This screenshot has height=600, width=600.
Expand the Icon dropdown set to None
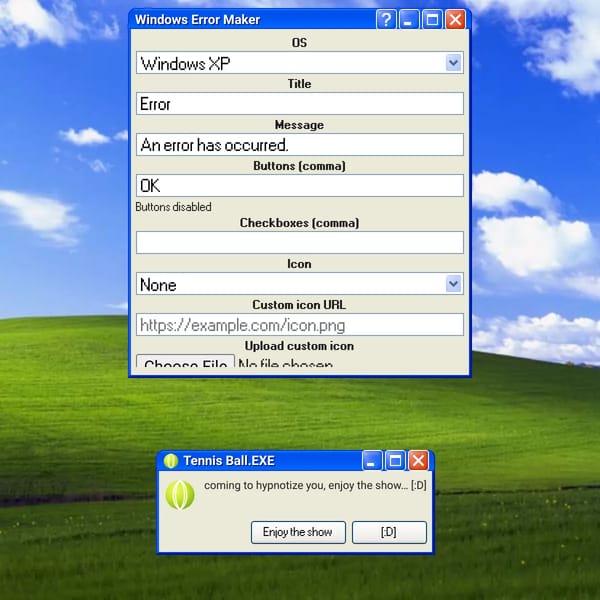pos(300,284)
